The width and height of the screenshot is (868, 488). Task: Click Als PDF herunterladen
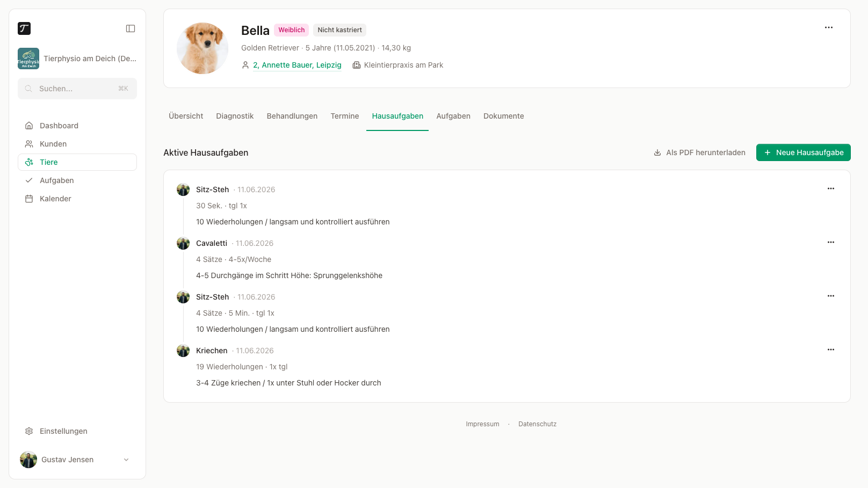coord(699,152)
